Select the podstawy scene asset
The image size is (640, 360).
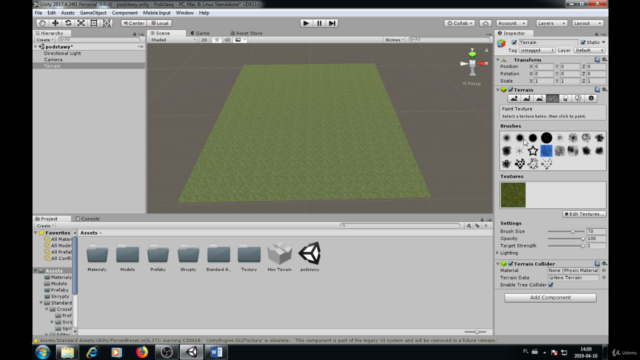tap(310, 257)
